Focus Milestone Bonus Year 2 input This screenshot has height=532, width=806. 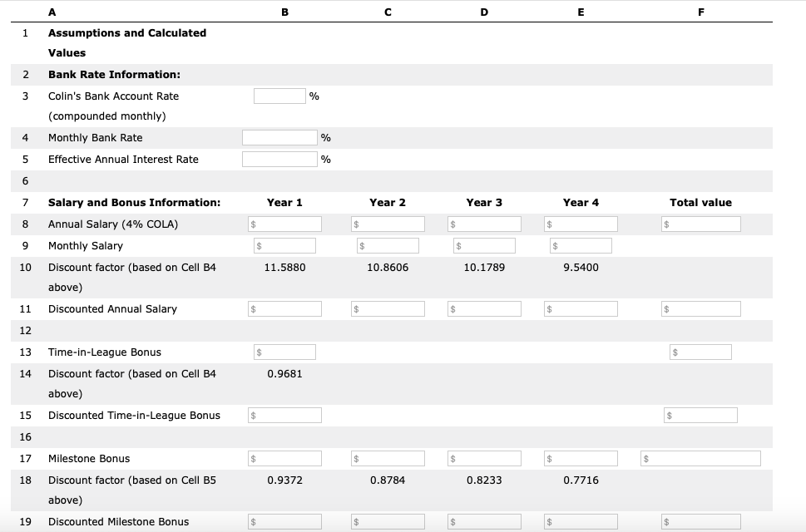click(x=388, y=458)
